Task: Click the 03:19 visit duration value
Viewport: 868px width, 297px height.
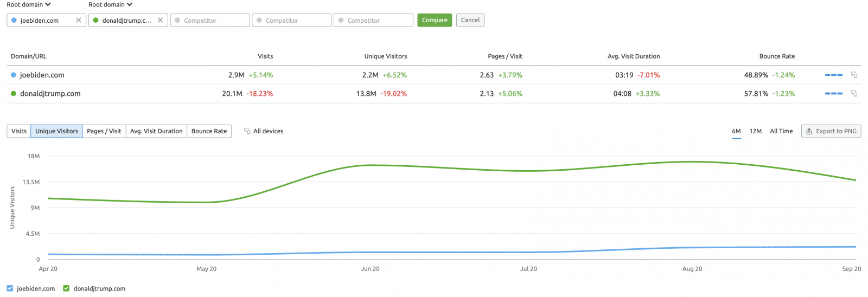Action: point(624,75)
